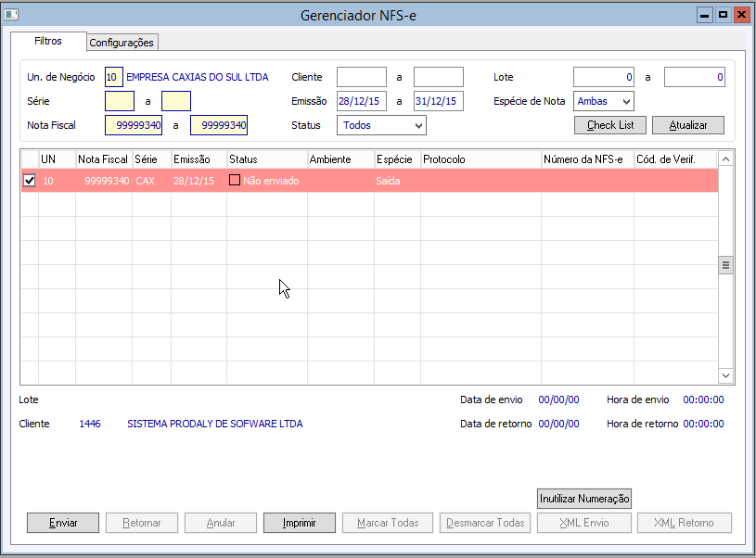The height and width of the screenshot is (558, 756).
Task: Click the Data de envio value 00/00/00
Action: click(558, 399)
